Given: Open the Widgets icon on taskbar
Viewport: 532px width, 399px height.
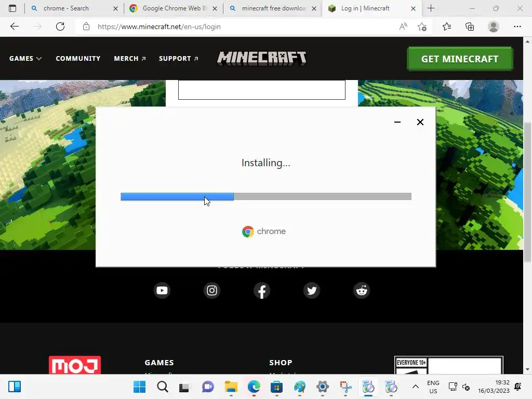Looking at the screenshot, I should (x=15, y=387).
